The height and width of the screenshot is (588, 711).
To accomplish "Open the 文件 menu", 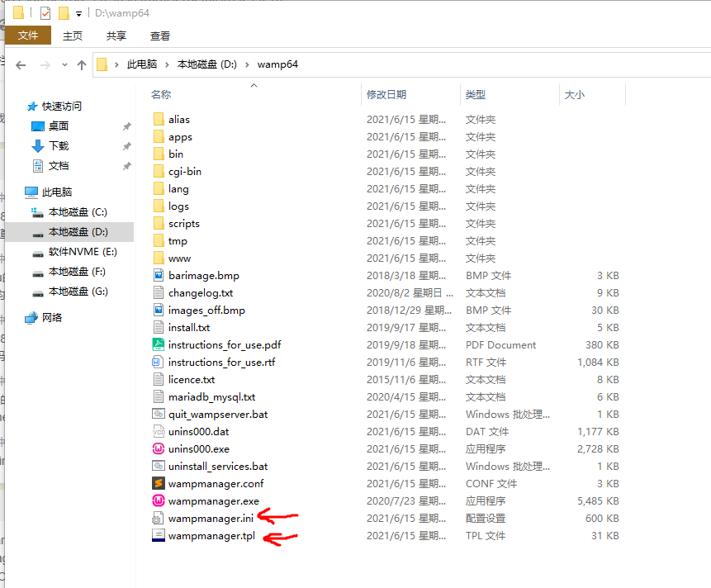I will (x=27, y=36).
